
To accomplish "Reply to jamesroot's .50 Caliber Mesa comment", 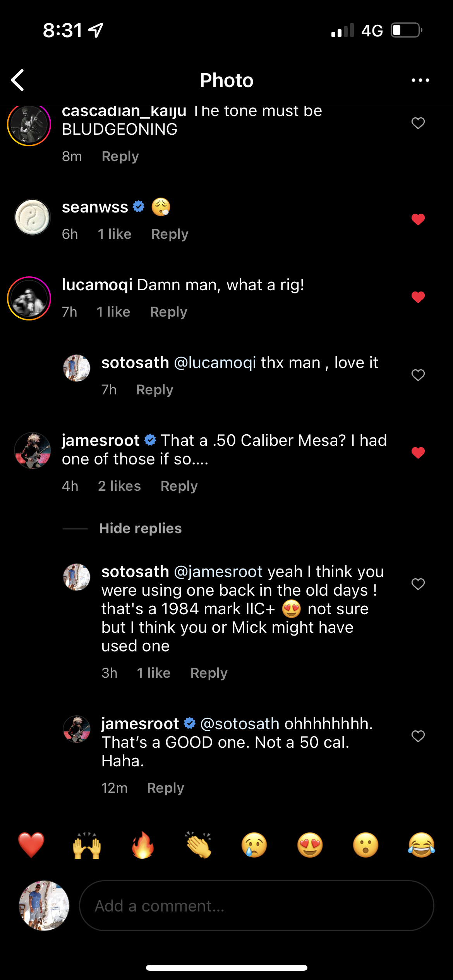I will [x=179, y=486].
